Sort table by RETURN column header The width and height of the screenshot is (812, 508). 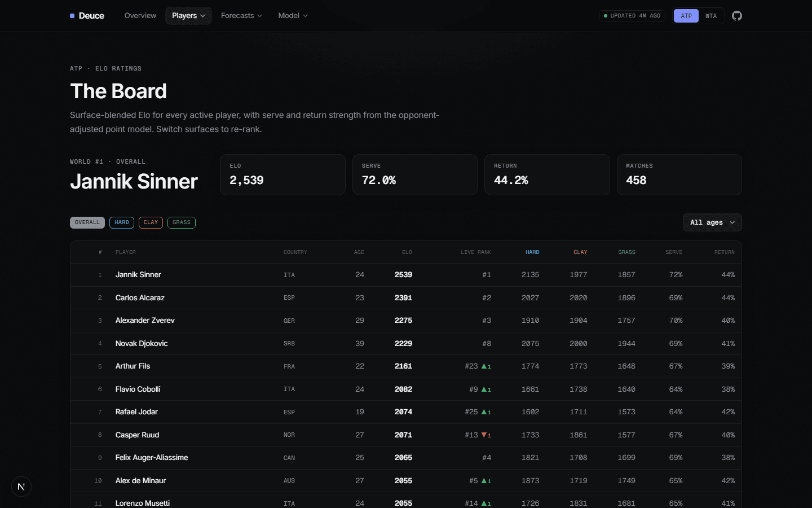[724, 252]
